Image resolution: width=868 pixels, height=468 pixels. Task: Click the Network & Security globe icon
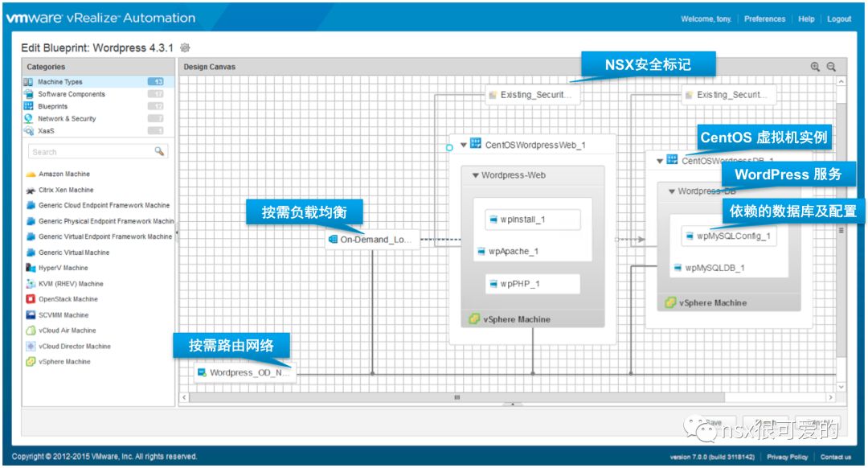[x=28, y=118]
